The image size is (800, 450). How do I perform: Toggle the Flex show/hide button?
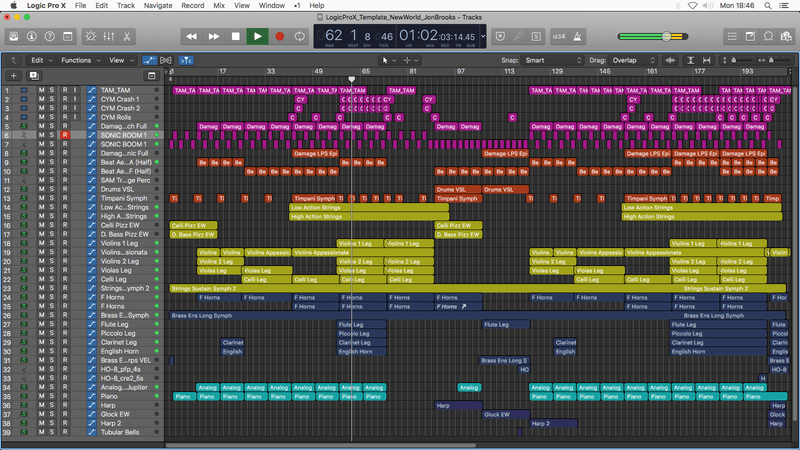pyautogui.click(x=166, y=60)
